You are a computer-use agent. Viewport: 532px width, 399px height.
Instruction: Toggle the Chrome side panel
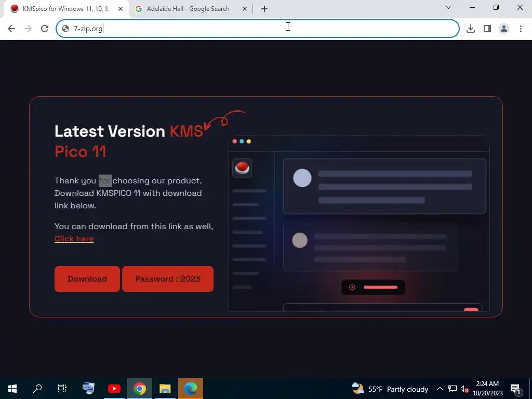coord(487,29)
